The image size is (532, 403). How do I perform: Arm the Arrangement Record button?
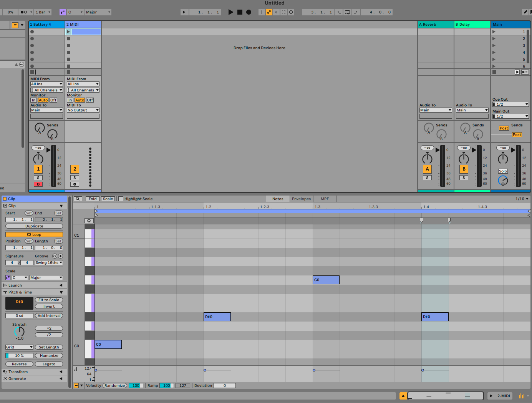pos(249,12)
